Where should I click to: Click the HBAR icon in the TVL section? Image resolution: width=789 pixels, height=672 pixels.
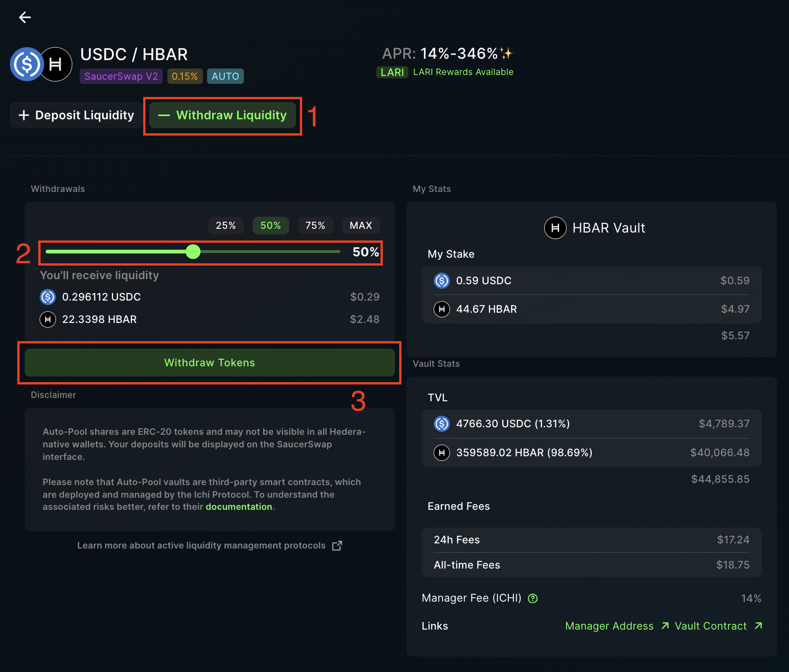tap(442, 453)
